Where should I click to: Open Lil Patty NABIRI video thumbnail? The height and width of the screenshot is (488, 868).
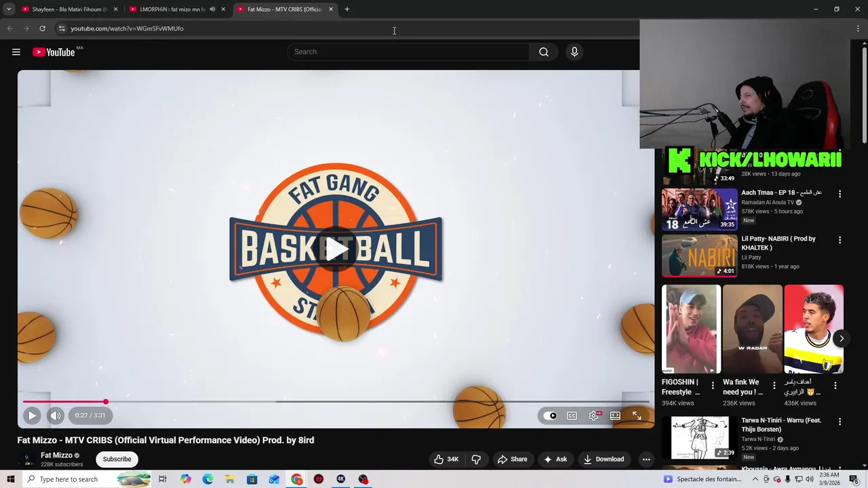699,256
